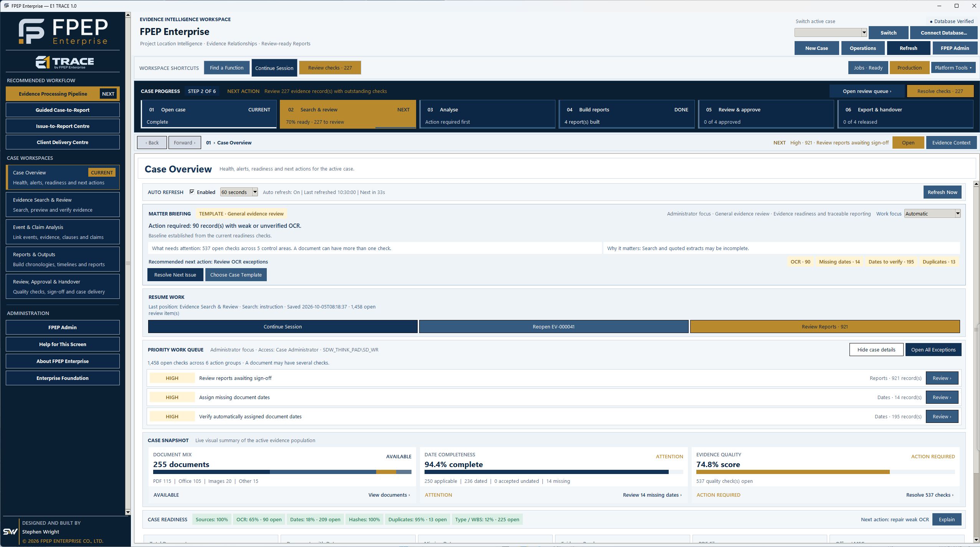Click Review Reports · 921 button

click(x=825, y=327)
